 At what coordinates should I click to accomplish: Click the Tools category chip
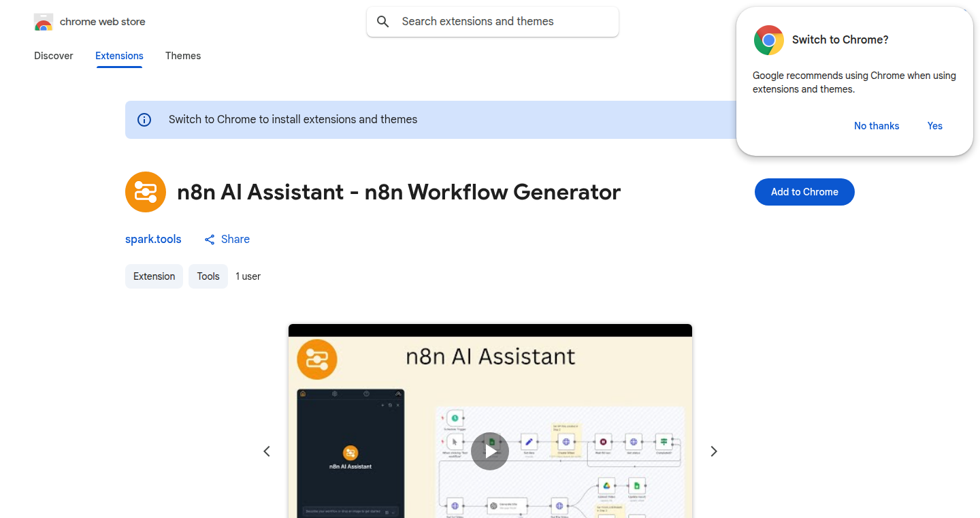(208, 276)
